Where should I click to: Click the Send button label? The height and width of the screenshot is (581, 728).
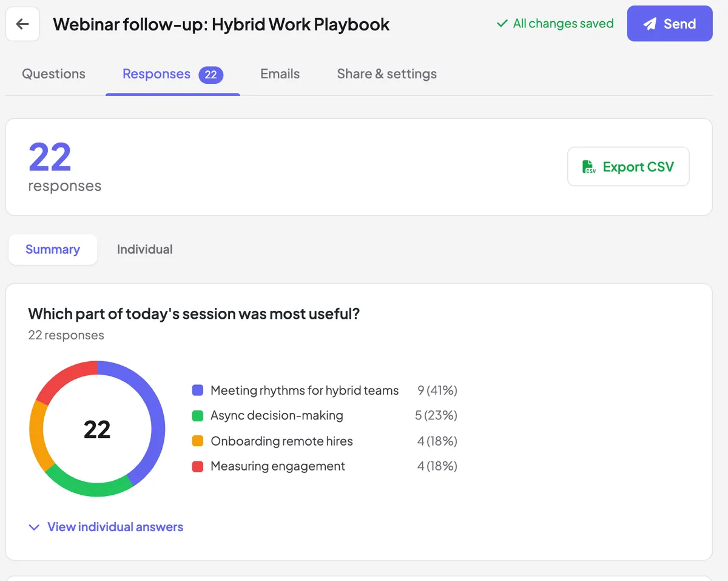tap(679, 24)
